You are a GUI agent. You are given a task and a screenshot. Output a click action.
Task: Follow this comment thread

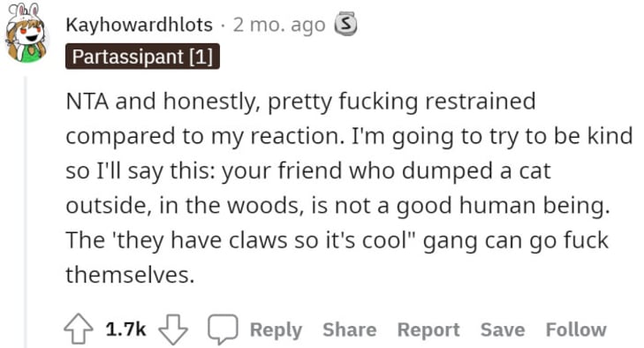click(576, 329)
